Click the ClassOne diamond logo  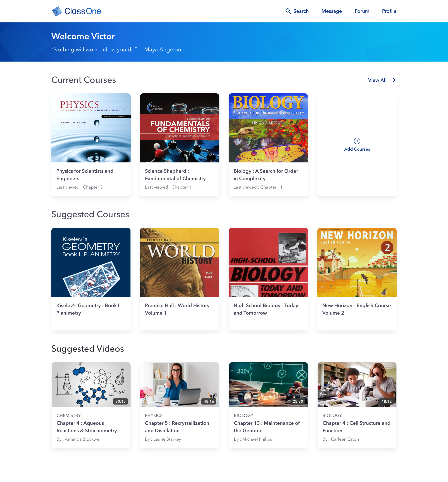click(x=57, y=11)
